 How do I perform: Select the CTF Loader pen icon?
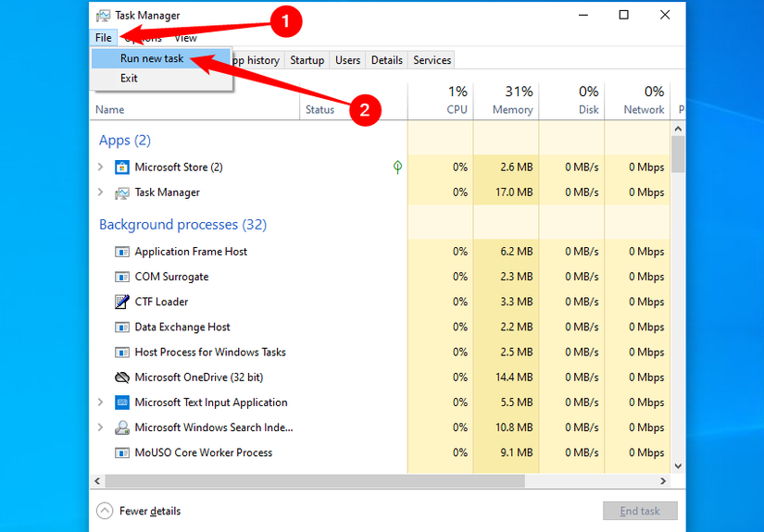coord(122,302)
